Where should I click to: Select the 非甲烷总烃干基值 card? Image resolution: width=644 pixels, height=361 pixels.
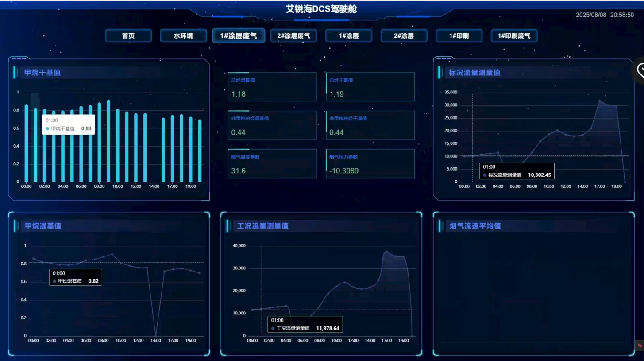pyautogui.click(x=370, y=125)
